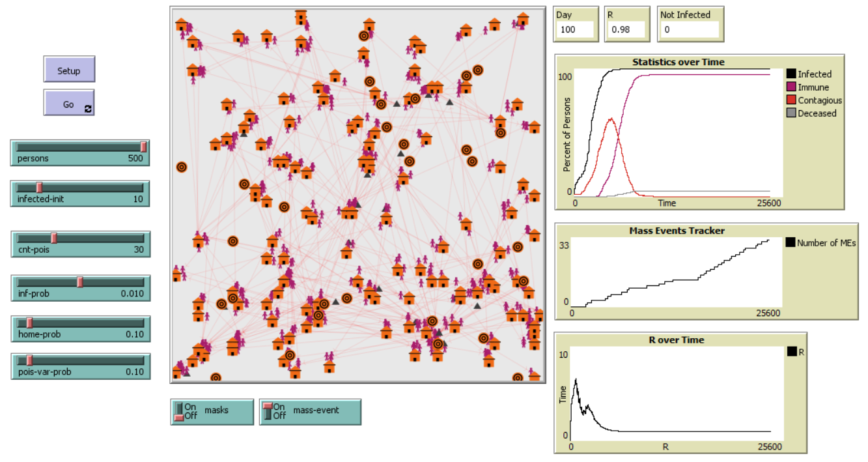Click the forever-loop arrows icon on Go
The height and width of the screenshot is (462, 868).
tap(88, 109)
